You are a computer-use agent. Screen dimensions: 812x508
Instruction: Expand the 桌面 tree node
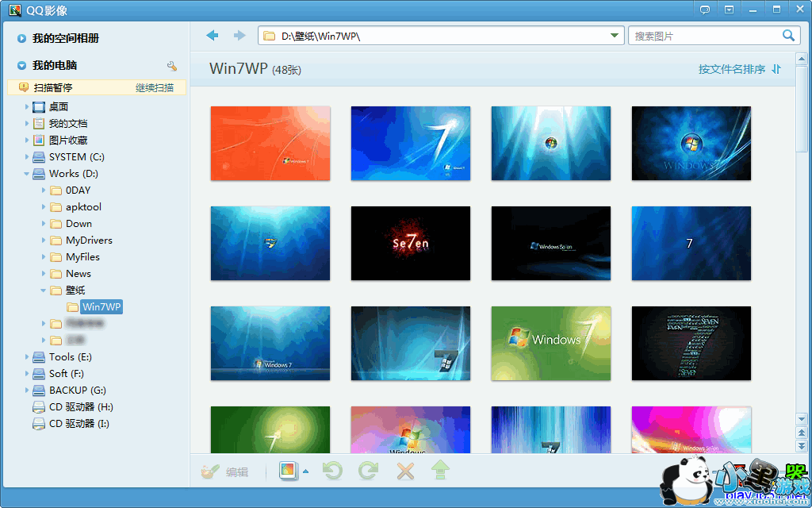27,107
